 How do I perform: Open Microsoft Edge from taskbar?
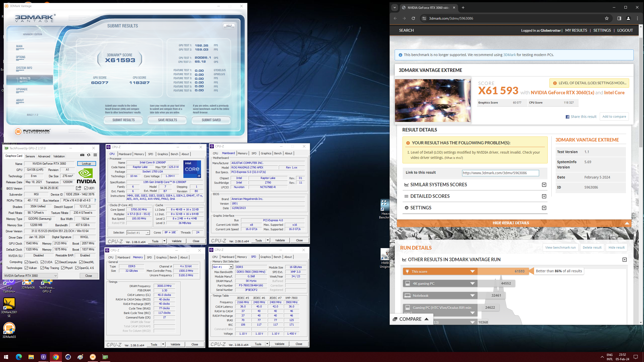click(19, 357)
